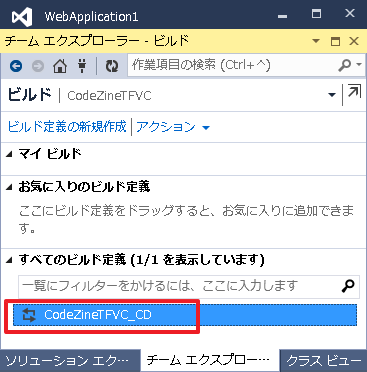Image resolution: width=367 pixels, height=372 pixels.
Task: Open Team Explorer window position dropdown
Action: [315, 41]
